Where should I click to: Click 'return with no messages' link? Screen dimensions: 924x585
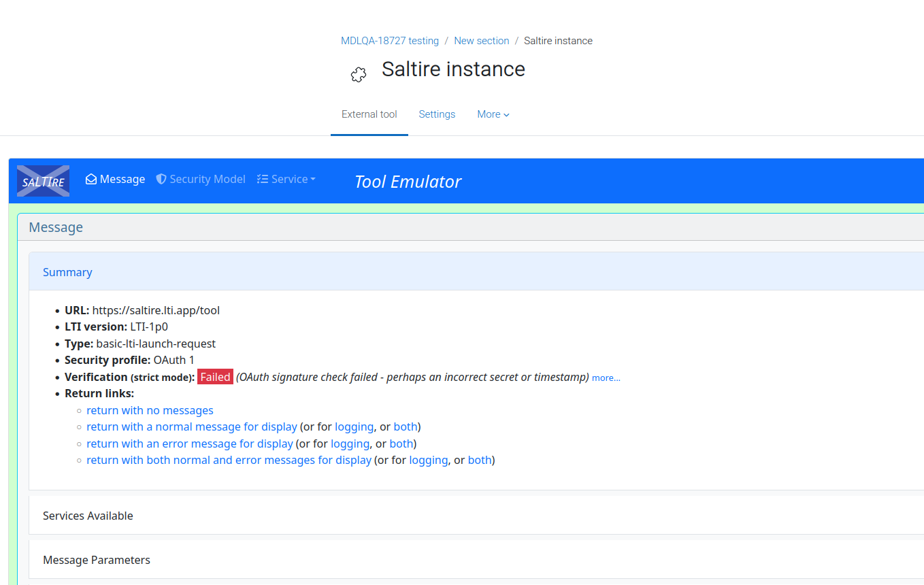point(150,410)
